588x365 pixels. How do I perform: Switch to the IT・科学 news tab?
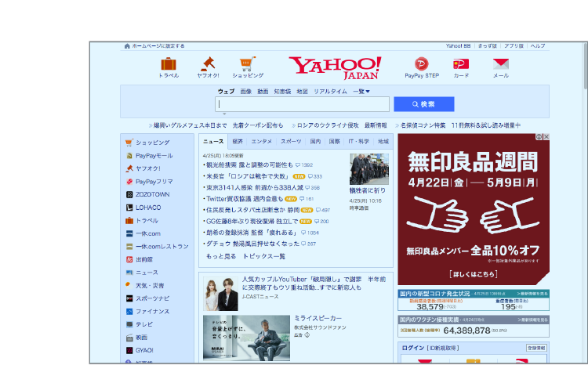pos(358,141)
